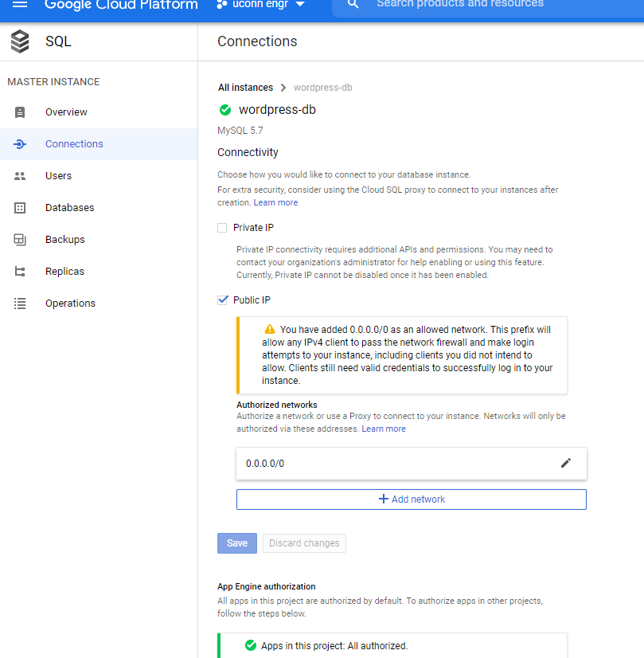Click the yellow warning triangle icon
This screenshot has width=644, height=658.
coord(270,329)
